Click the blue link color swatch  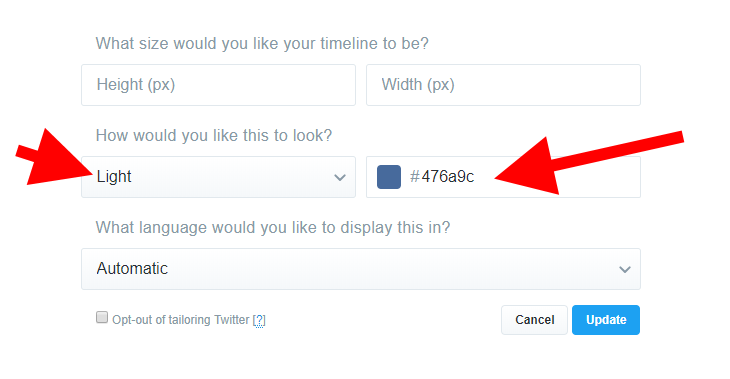pos(389,177)
